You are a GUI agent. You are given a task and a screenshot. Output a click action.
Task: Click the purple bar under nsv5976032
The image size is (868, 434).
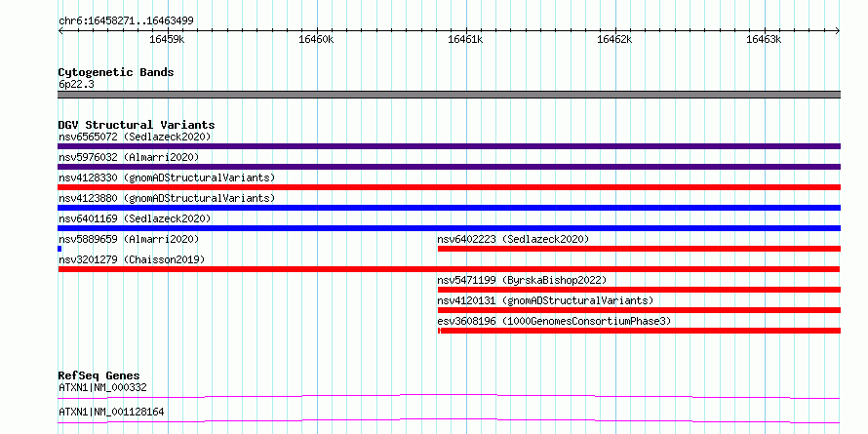449,167
